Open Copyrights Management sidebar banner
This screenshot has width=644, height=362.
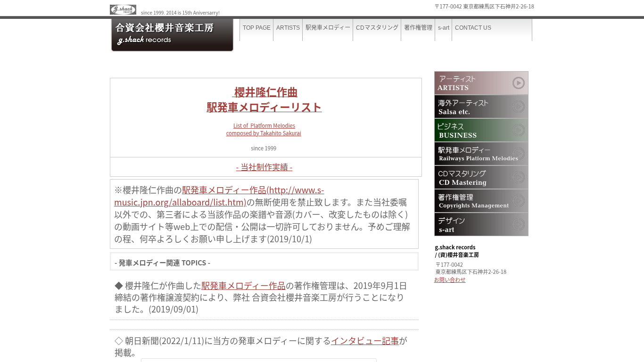click(x=481, y=201)
